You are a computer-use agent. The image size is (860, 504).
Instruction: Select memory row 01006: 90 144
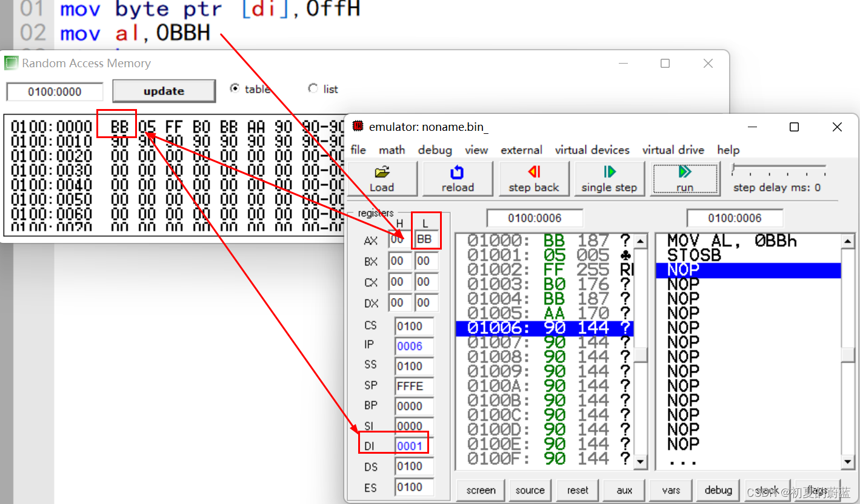click(x=544, y=328)
